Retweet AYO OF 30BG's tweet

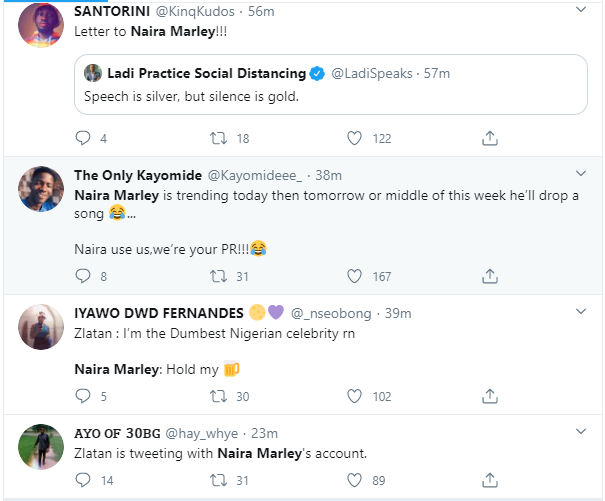tap(218, 481)
